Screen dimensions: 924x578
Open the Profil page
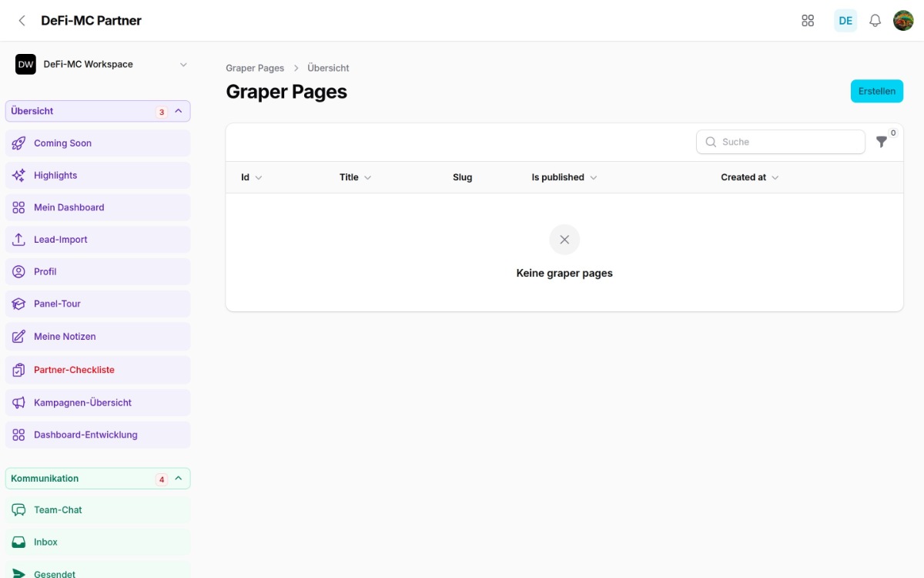point(98,272)
